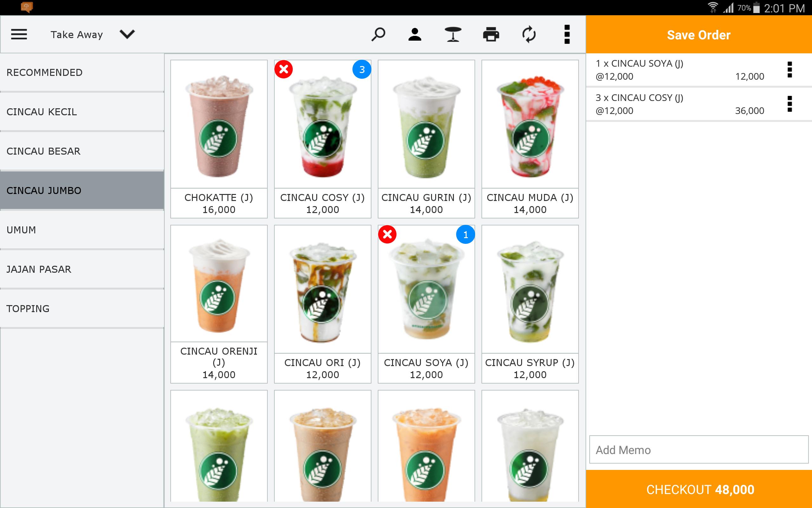The image size is (812, 508).
Task: Switch to CINCAU KECIL category
Action: [82, 112]
